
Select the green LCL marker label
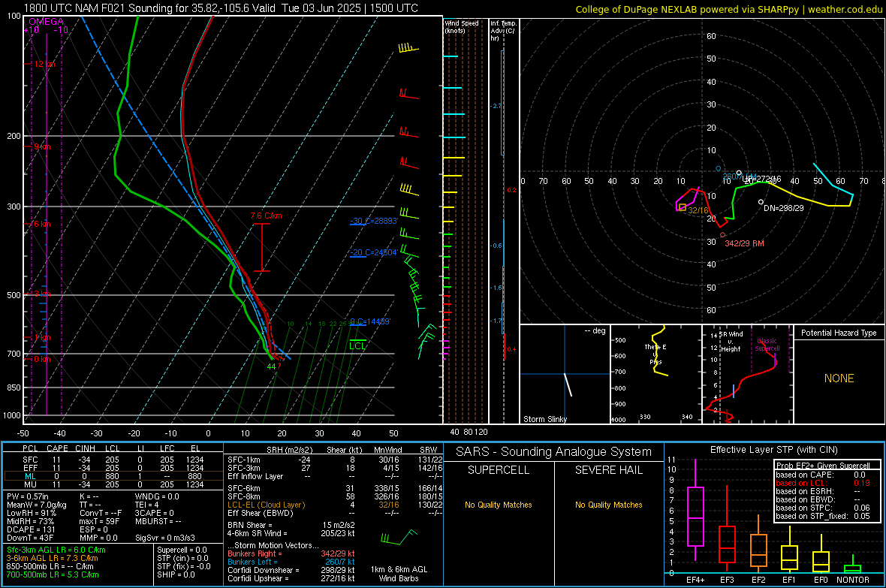[357, 346]
